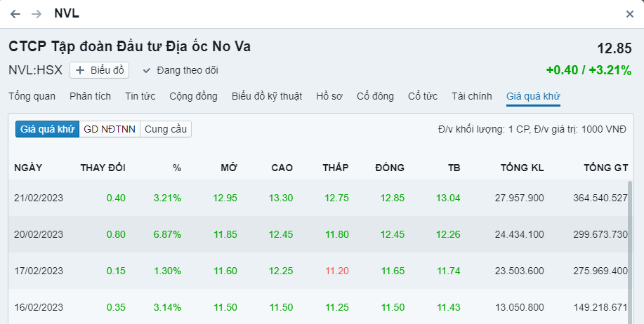Open the Biểu đồ chart button

click(x=99, y=70)
